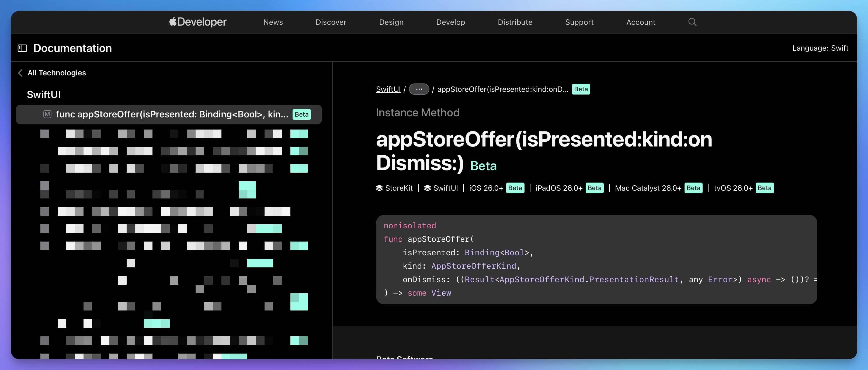Open the search magnifier icon
Viewport: 868px width, 370px height.
692,22
